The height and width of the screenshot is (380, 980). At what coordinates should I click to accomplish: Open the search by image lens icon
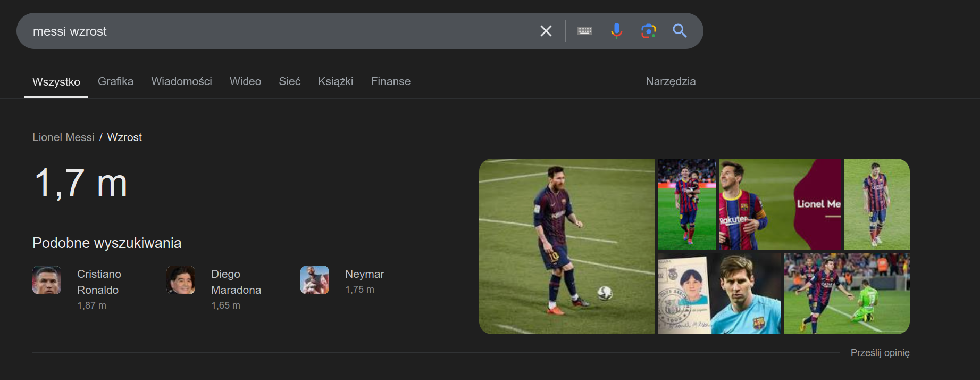tap(648, 31)
